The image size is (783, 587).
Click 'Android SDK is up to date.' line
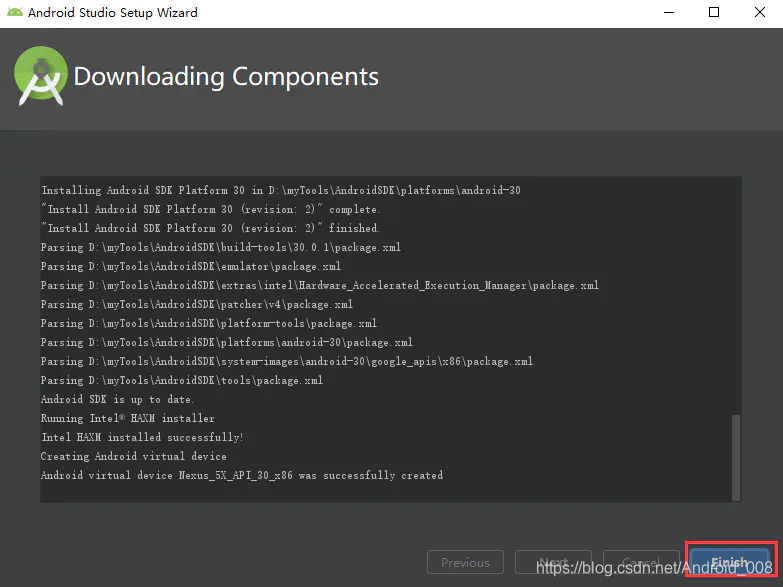[117, 399]
